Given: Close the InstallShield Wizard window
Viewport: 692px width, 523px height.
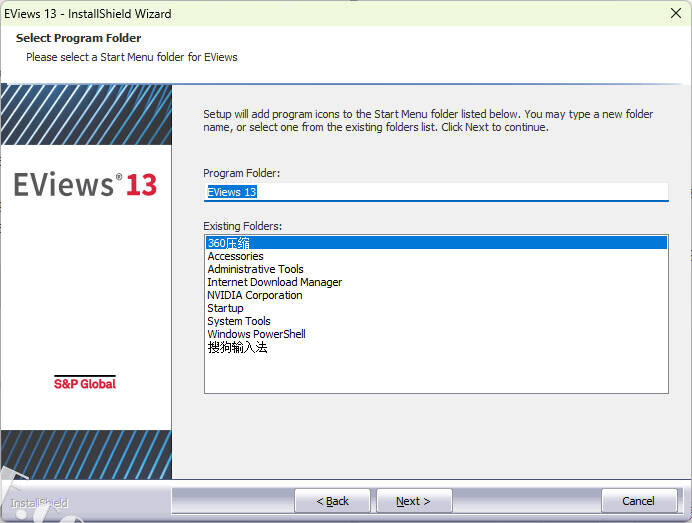Looking at the screenshot, I should [x=675, y=13].
